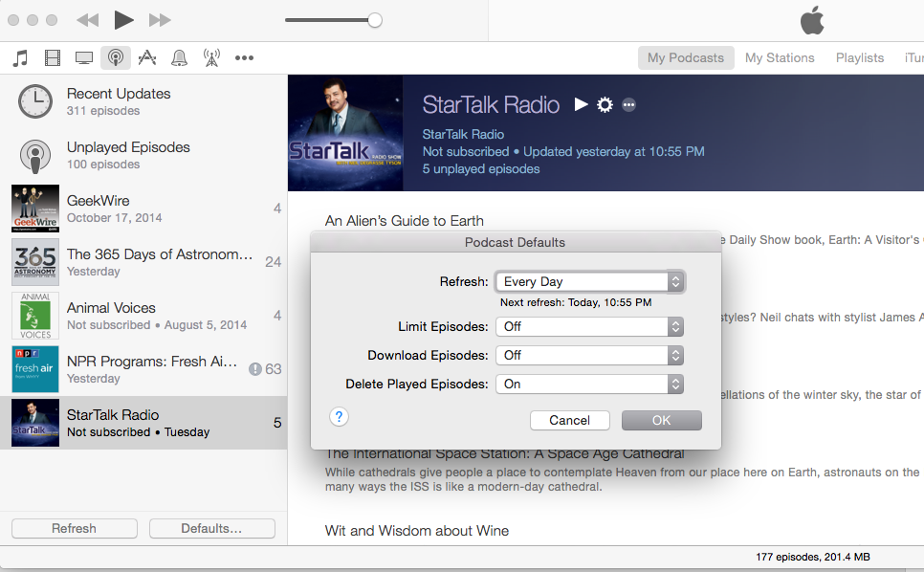Select The International Space Station episode title

point(505,453)
